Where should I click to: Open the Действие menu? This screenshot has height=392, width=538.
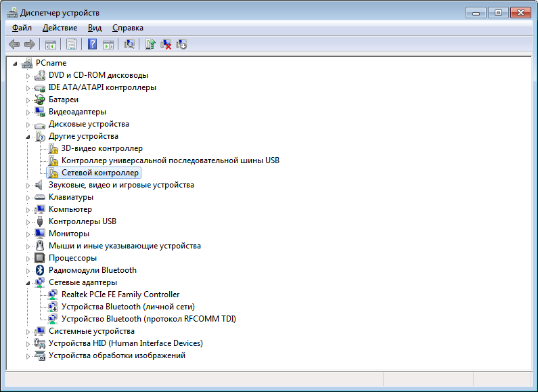click(x=60, y=28)
